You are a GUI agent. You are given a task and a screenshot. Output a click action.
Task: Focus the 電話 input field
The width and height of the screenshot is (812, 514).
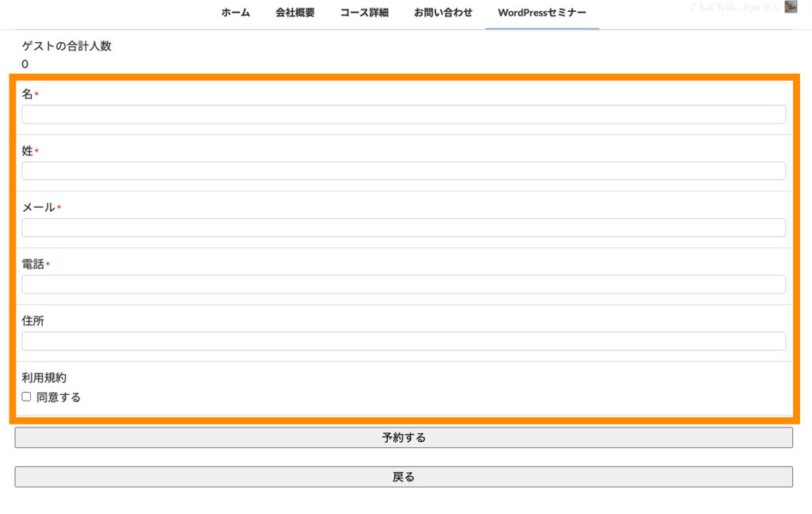[x=404, y=284]
